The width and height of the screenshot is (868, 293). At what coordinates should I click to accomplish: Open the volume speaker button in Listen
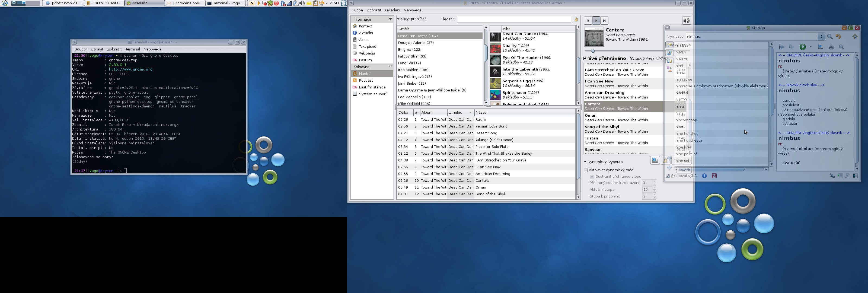686,21
